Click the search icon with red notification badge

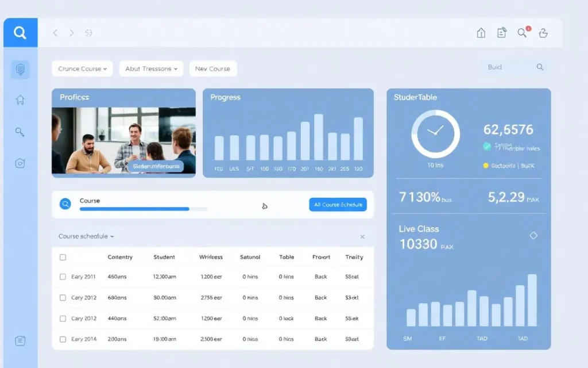522,33
